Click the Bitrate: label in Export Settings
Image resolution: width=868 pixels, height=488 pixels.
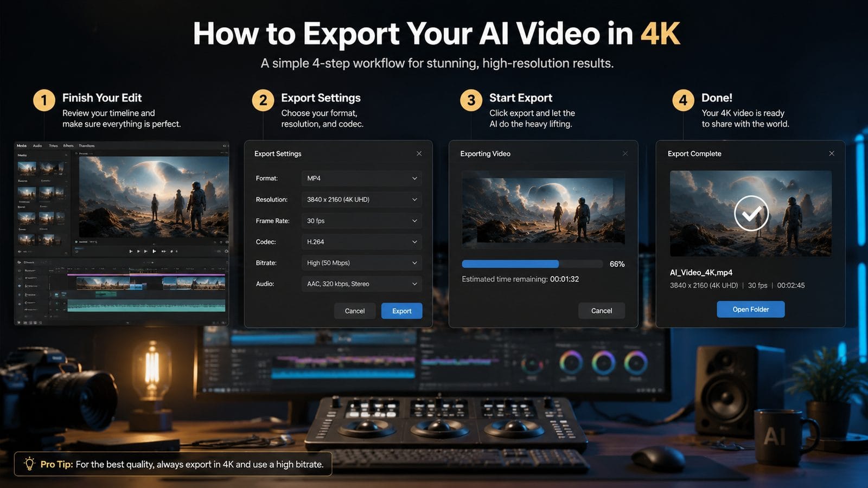point(266,263)
